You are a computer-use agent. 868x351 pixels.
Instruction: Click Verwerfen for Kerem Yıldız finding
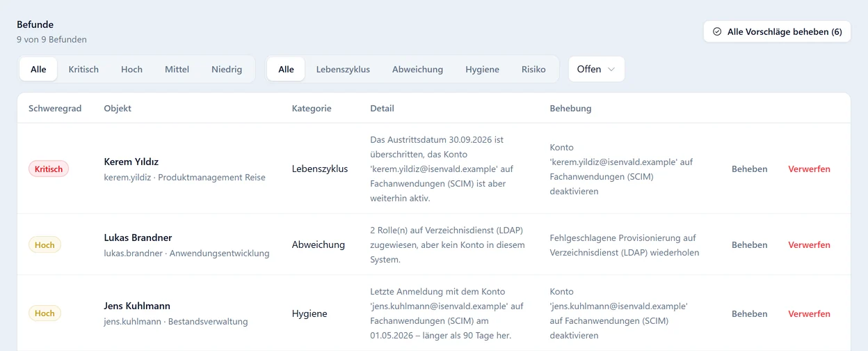pyautogui.click(x=809, y=169)
